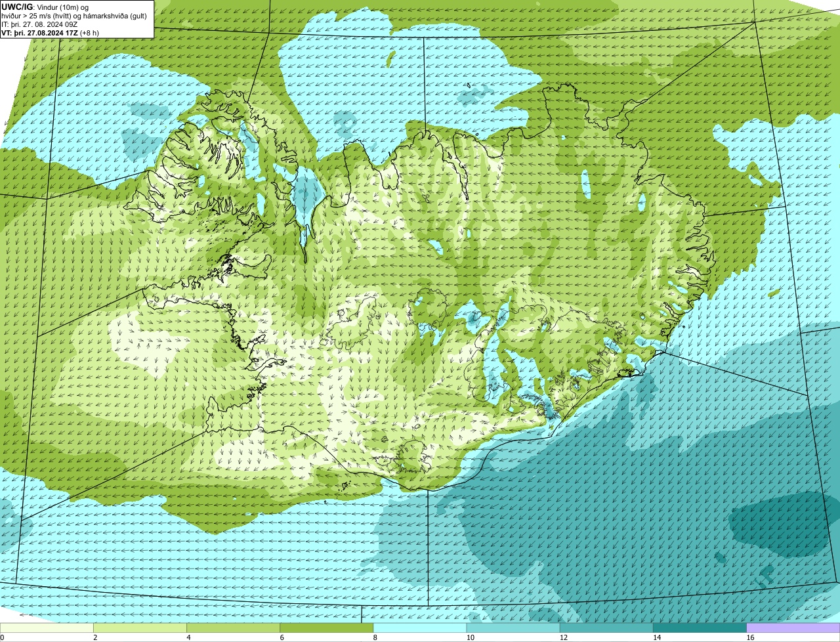The width and height of the screenshot is (840, 642).
Task: Click the light green 4–6 m/s legend swatch
Action: tap(233, 628)
